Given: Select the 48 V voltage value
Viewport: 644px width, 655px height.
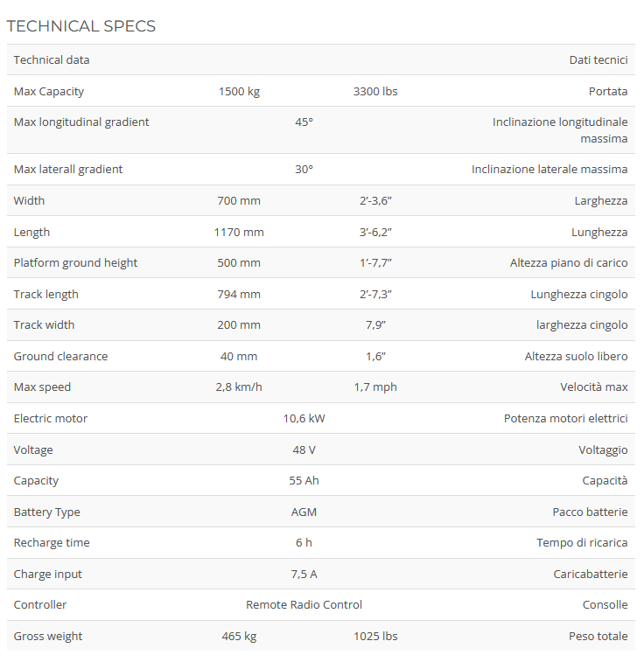Looking at the screenshot, I should point(304,450).
